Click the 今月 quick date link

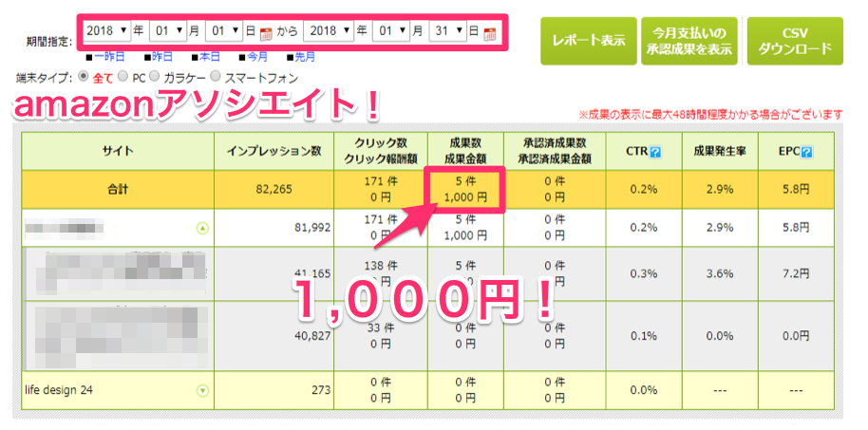(257, 56)
